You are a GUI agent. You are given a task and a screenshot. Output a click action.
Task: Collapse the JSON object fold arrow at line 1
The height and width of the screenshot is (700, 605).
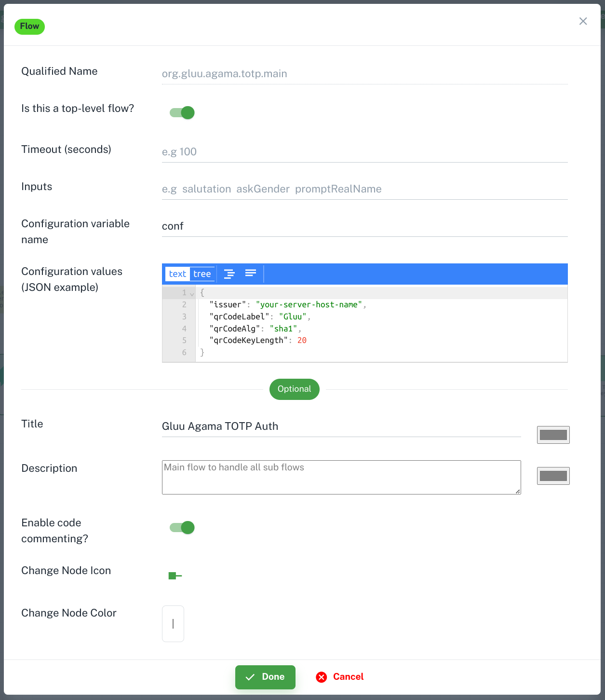[192, 293]
